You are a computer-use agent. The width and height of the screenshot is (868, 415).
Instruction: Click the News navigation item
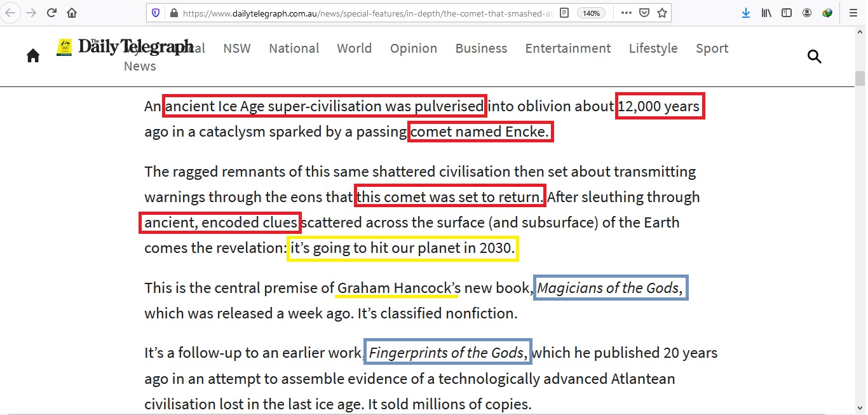point(140,66)
